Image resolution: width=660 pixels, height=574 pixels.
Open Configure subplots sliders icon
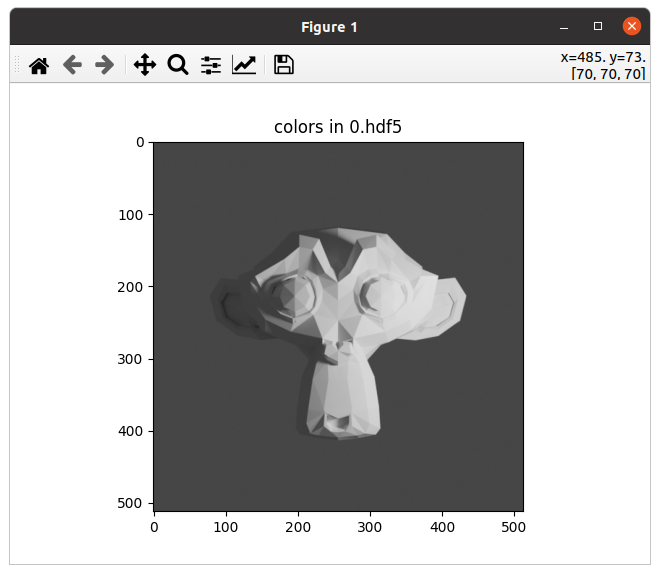211,65
